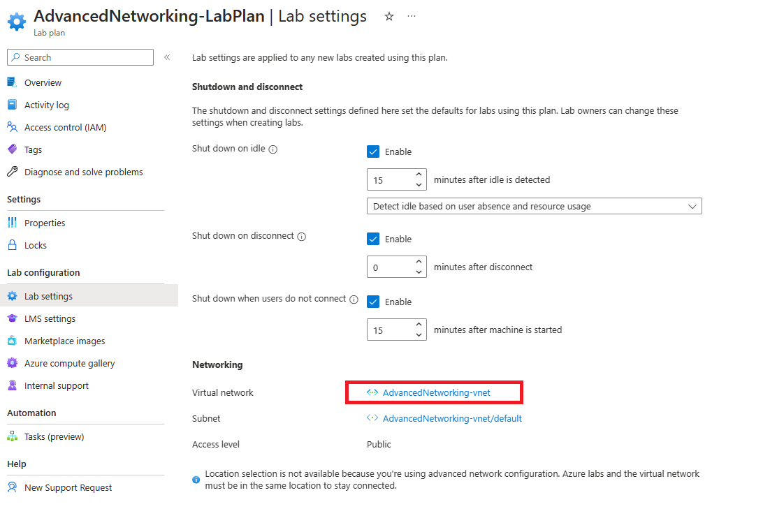Open the AdvancedNetworking-vnet link

click(x=434, y=392)
